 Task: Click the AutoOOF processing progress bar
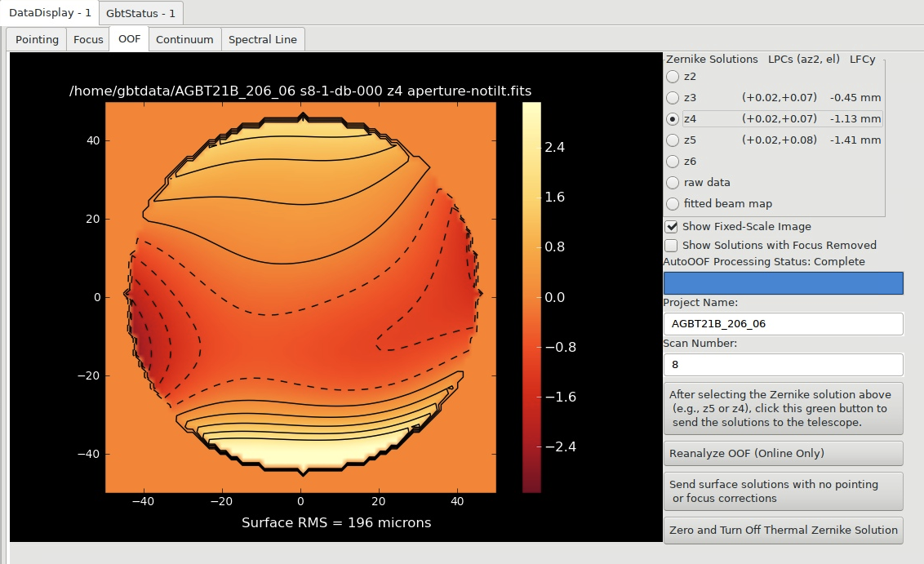click(x=783, y=283)
